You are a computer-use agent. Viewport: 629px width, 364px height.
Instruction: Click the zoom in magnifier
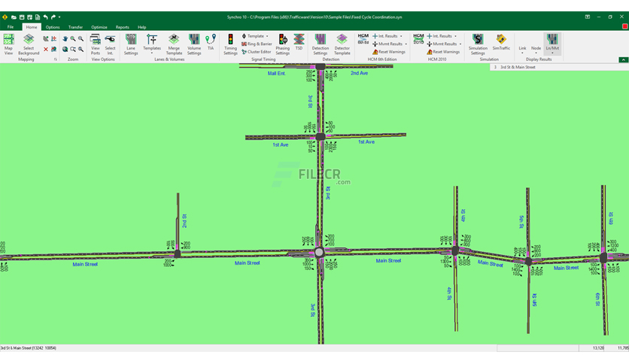[73, 39]
